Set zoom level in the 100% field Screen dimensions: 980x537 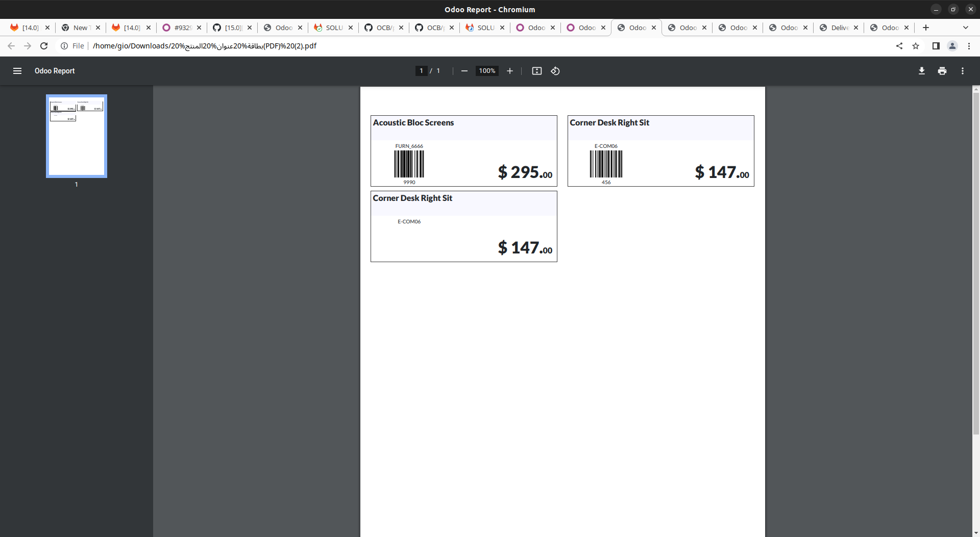(486, 71)
